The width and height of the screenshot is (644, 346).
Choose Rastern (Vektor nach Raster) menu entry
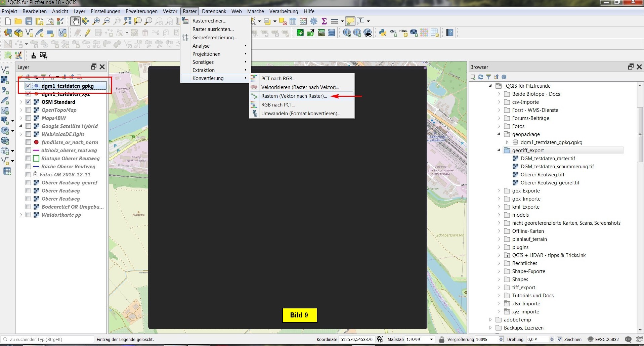coord(294,96)
